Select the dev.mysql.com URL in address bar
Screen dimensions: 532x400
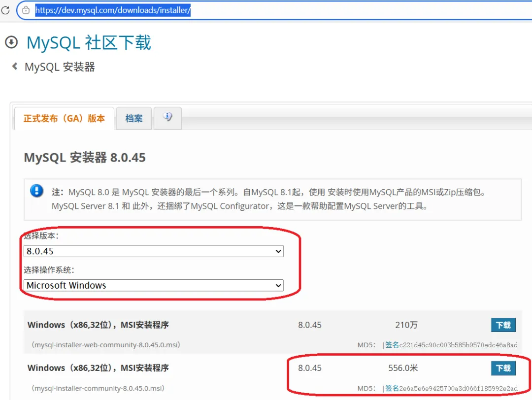click(113, 10)
